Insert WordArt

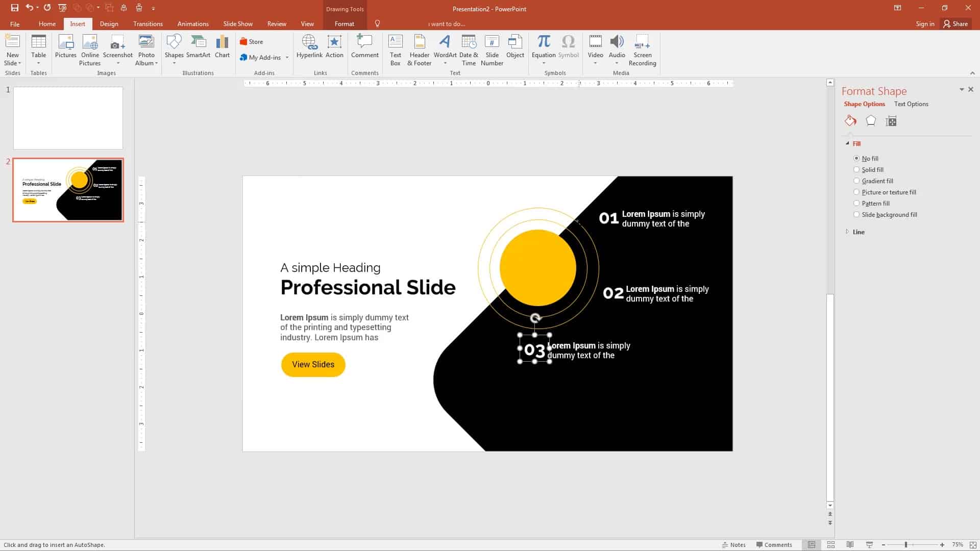click(445, 49)
